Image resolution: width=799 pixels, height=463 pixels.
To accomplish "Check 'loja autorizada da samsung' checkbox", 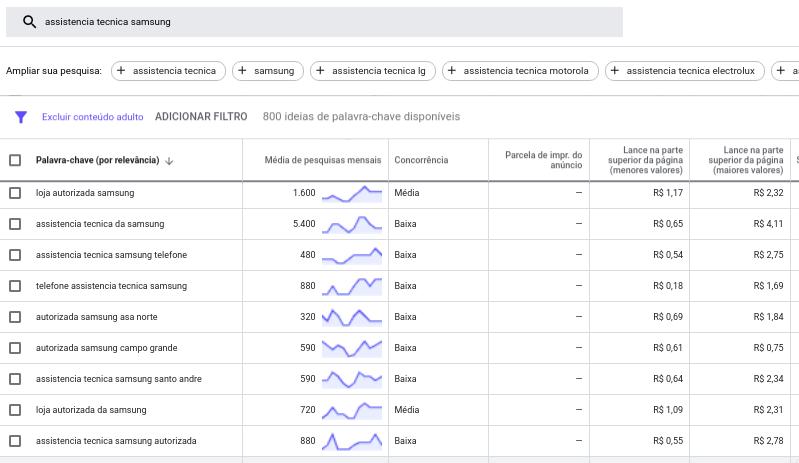I will 15,411.
